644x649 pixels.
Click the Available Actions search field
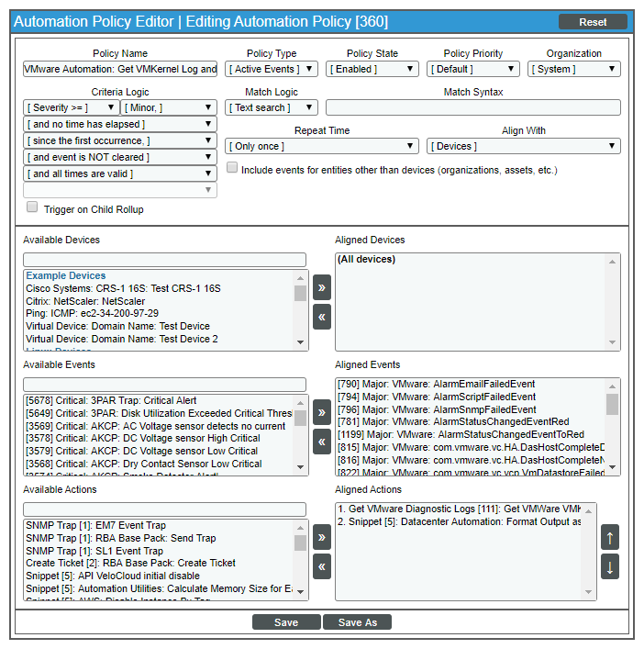pos(164,509)
